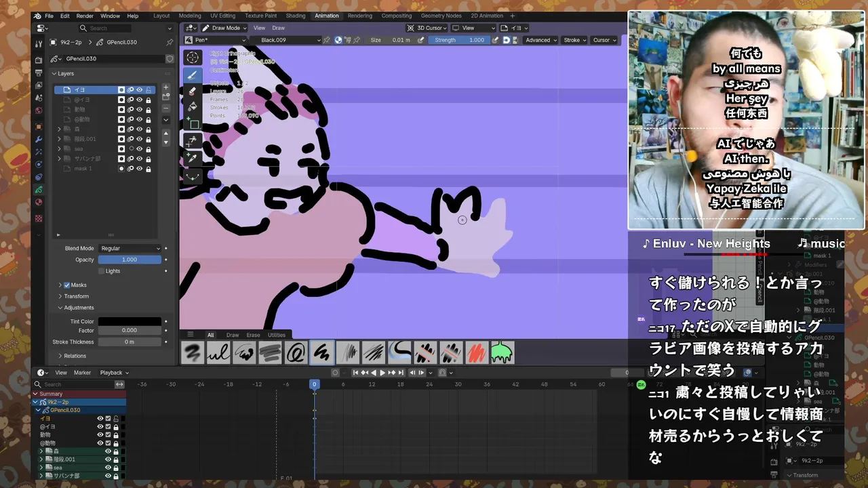Image resolution: width=868 pixels, height=488 pixels.
Task: Jump to the last frame
Action: (x=401, y=372)
